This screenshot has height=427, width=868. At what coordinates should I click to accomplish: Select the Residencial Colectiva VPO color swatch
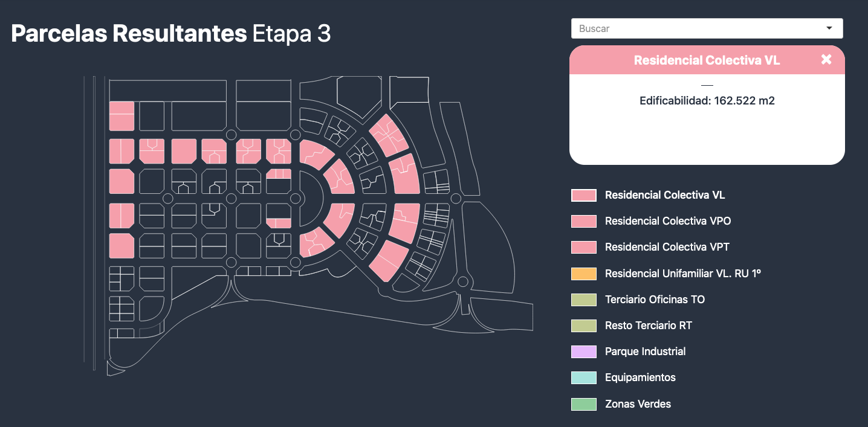(584, 221)
